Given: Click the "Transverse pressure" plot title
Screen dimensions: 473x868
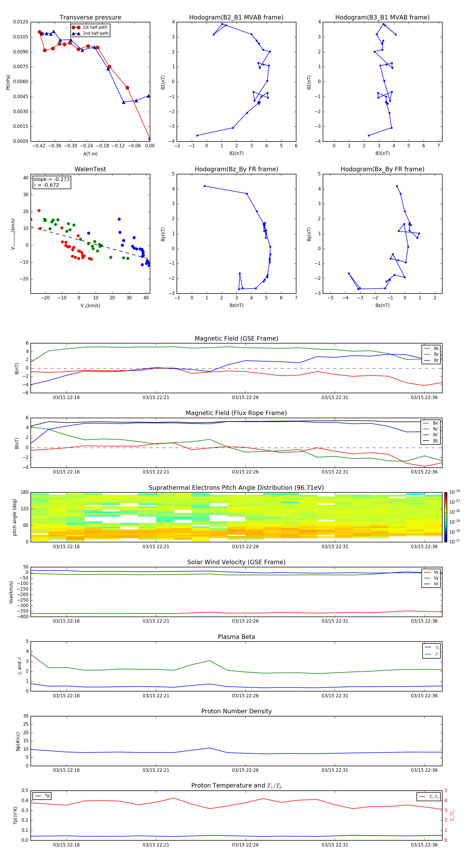Looking at the screenshot, I should 90,18.
